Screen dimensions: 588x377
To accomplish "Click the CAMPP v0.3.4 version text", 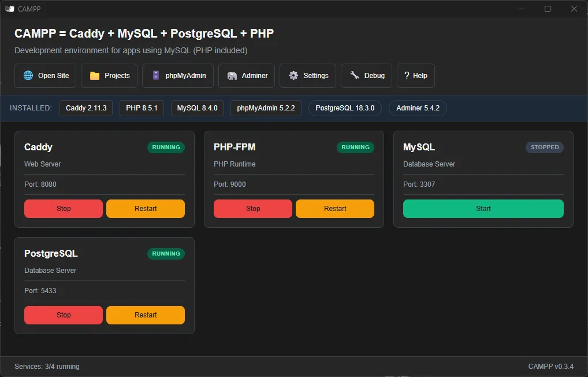I will [551, 367].
